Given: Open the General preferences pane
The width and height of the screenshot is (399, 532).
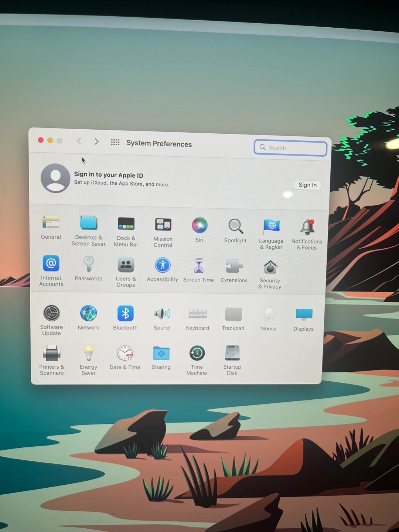Looking at the screenshot, I should click(51, 223).
